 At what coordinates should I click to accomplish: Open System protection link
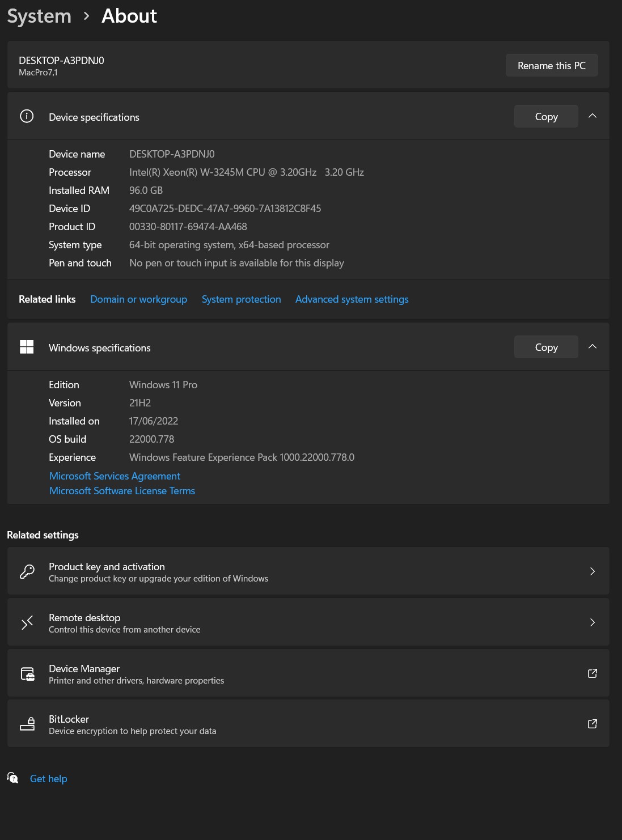click(x=241, y=299)
